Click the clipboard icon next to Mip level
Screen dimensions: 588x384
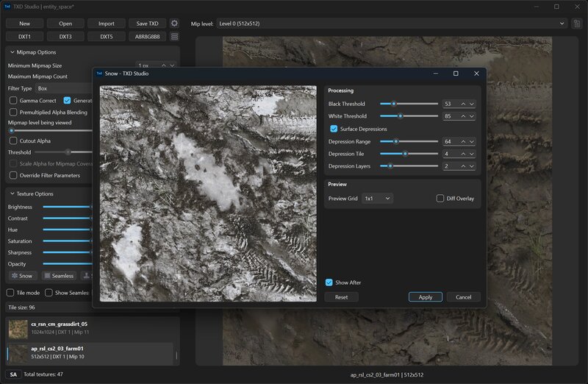pos(577,24)
